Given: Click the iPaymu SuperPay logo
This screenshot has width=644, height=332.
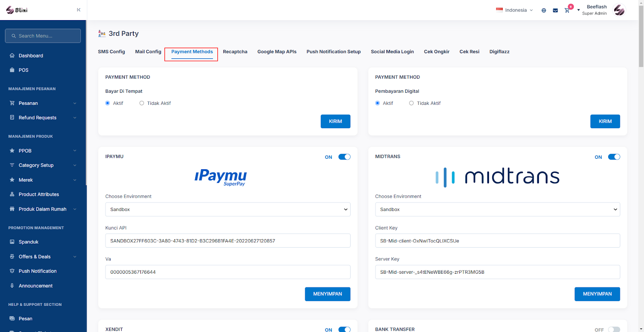Looking at the screenshot, I should (x=221, y=177).
